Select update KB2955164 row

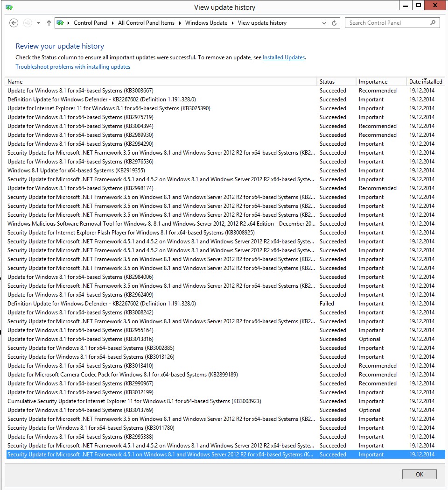tap(225, 330)
